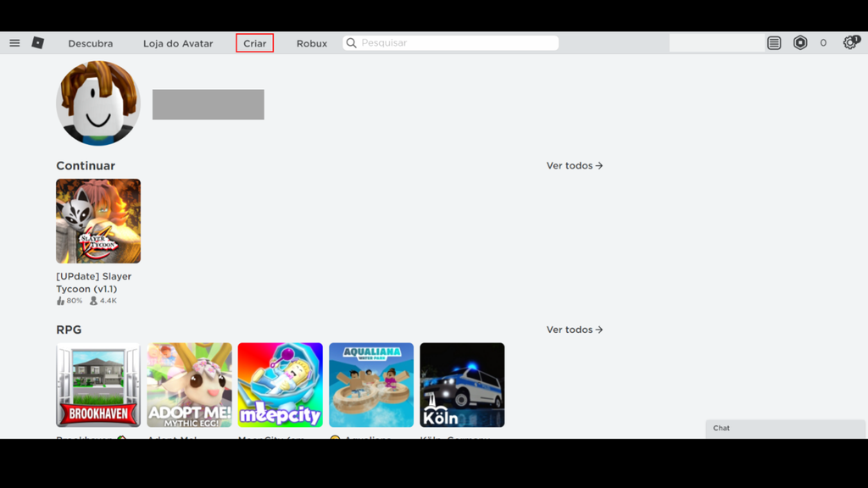Viewport: 868px width, 488px height.
Task: Click the search magnifier icon
Action: tap(352, 42)
